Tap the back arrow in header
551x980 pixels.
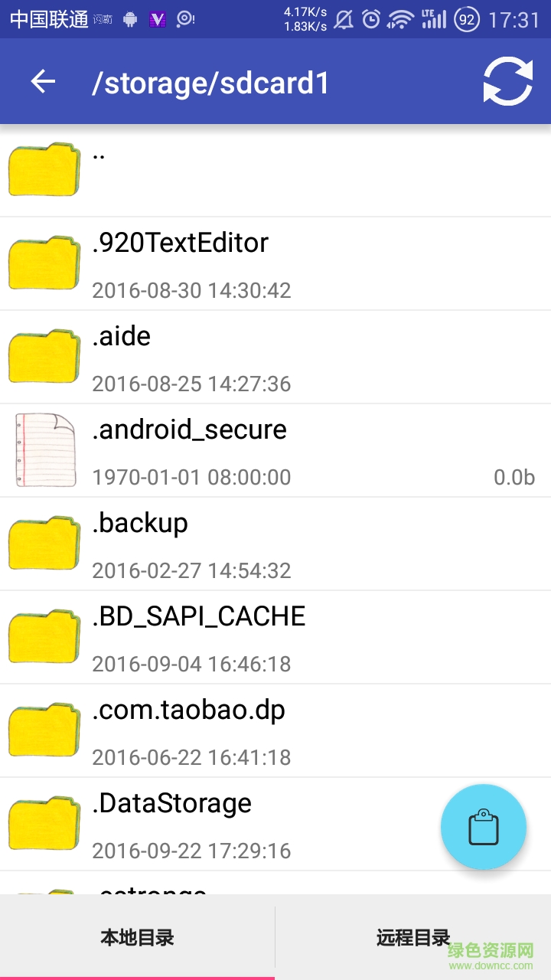click(43, 81)
